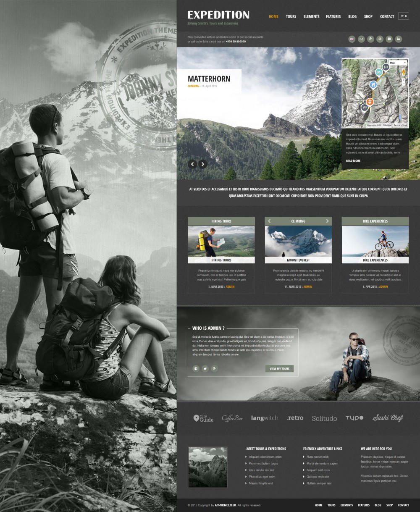Click Admin link under Mount Everest card
The image size is (420, 512).
[308, 286]
